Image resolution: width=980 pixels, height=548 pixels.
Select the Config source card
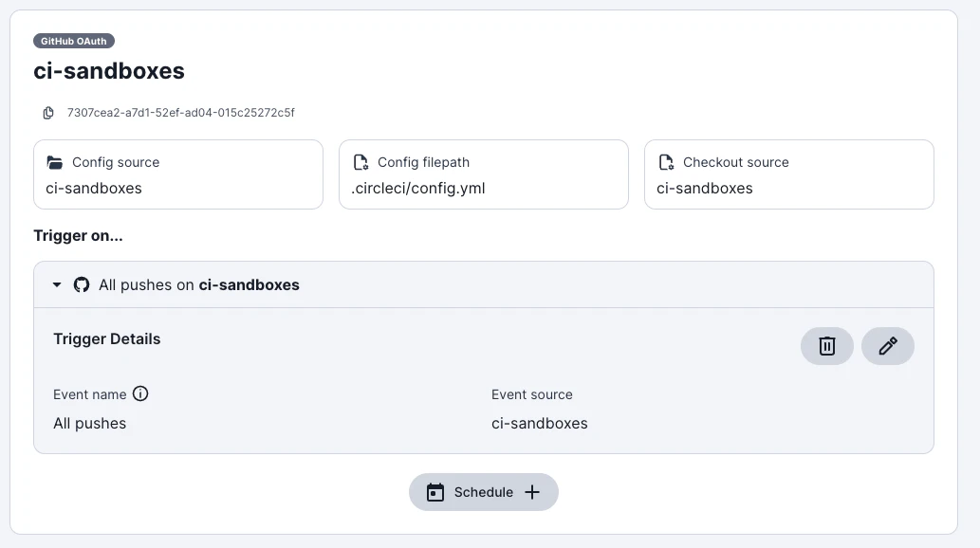(x=178, y=174)
